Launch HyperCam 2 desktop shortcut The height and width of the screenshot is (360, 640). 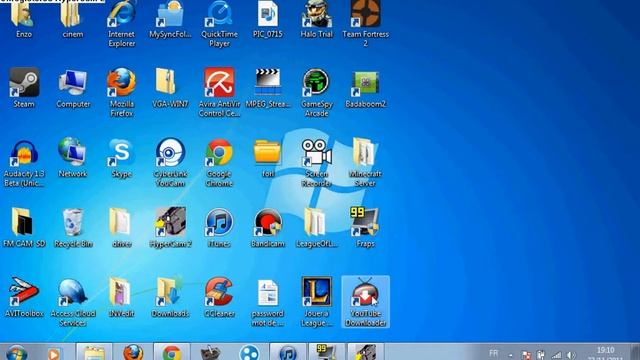(x=170, y=227)
